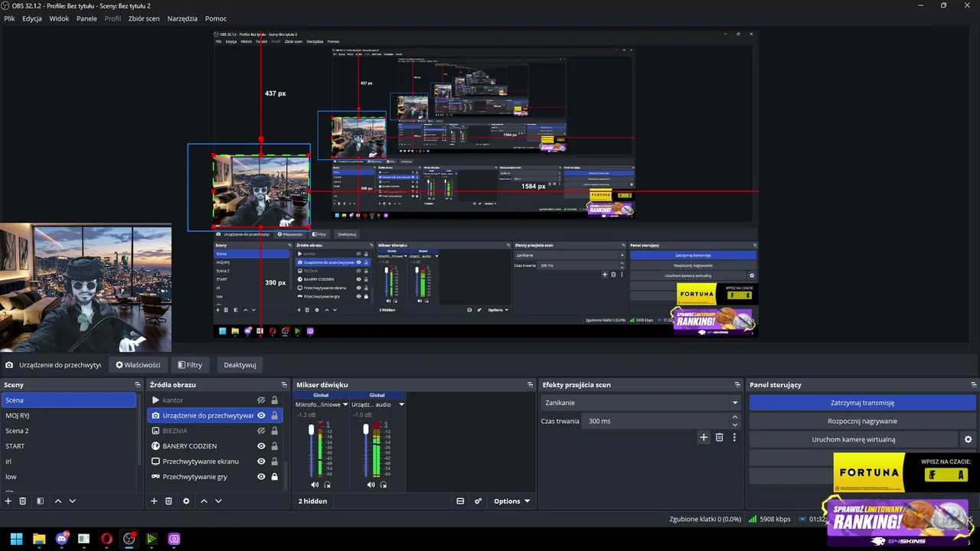This screenshot has width=980, height=551.
Task: Toggle mixer layout icon beside Options
Action: [x=460, y=501]
